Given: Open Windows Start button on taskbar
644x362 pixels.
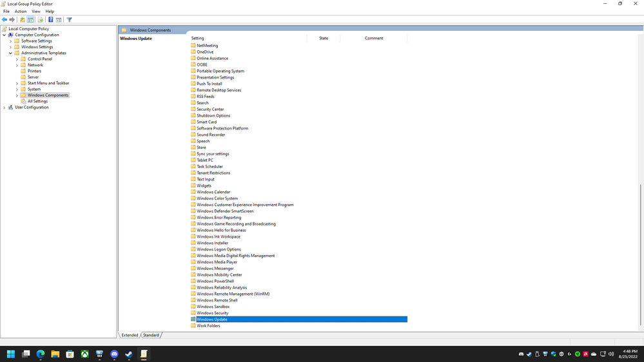Looking at the screenshot, I should click(11, 354).
